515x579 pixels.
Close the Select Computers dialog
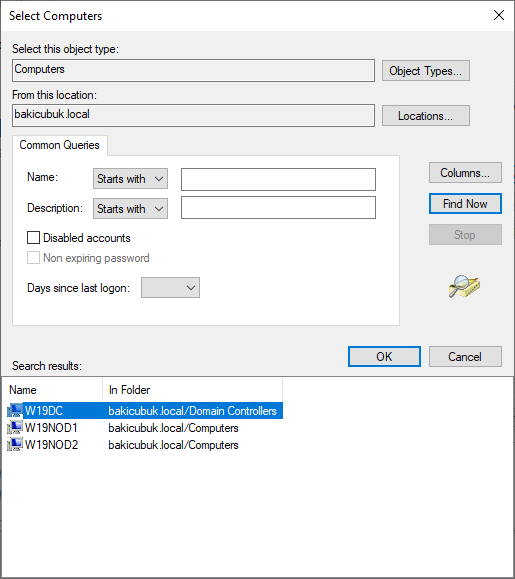tap(499, 15)
